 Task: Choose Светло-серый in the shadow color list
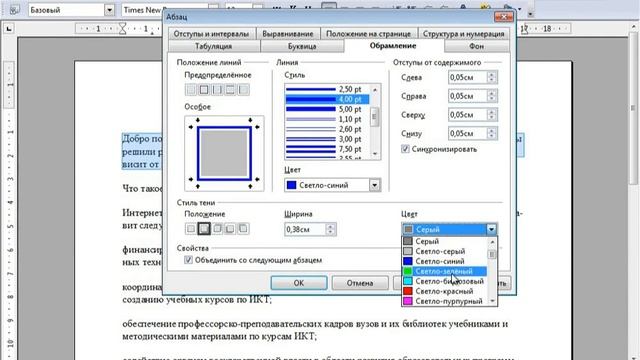pos(444,251)
